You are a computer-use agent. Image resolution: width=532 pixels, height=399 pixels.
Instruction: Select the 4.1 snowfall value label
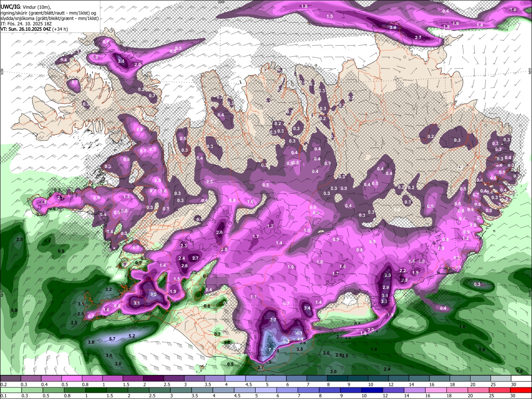[298, 333]
